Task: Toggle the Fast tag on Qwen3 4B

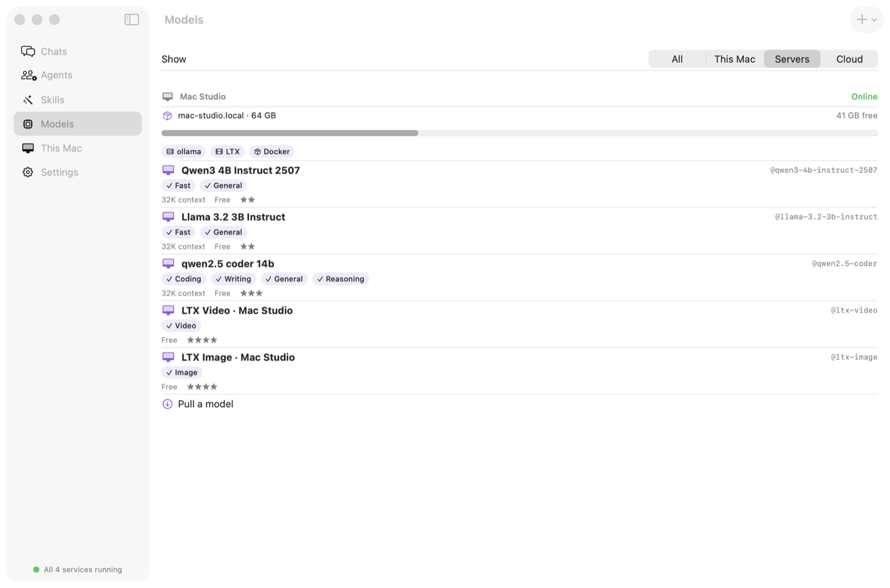Action: 179,186
